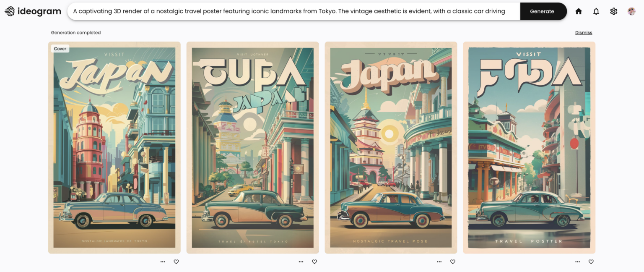Viewport: 644px width, 272px height.
Task: Open the fourth poster reading Travel Postter
Action: pyautogui.click(x=529, y=148)
